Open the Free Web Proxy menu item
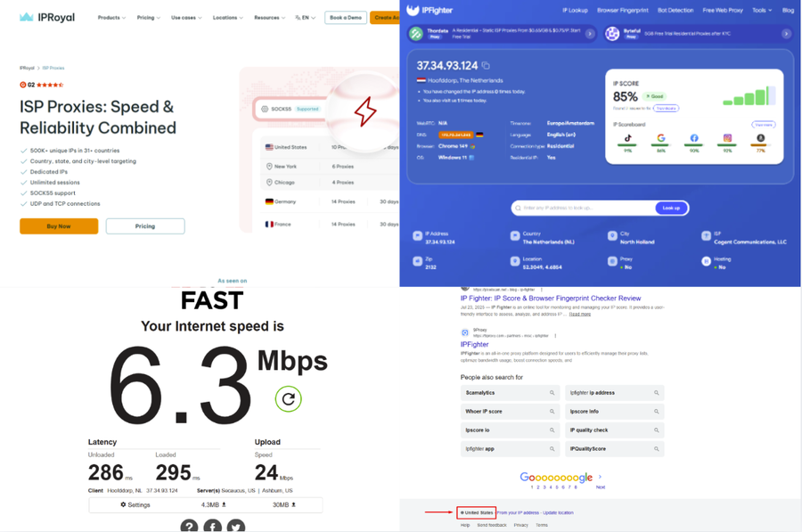Screen dimensions: 802x532 tap(722, 10)
